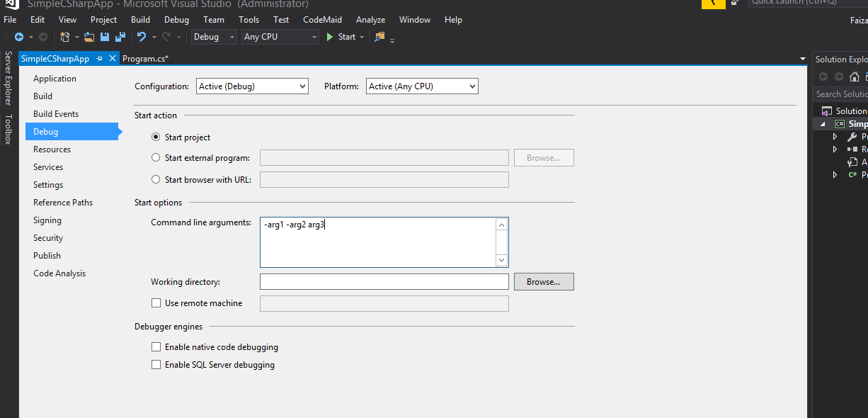Collapse the SimpleCSharpApp project node in Solution Explorer
Image resolution: width=868 pixels, height=418 pixels.
coord(823,124)
